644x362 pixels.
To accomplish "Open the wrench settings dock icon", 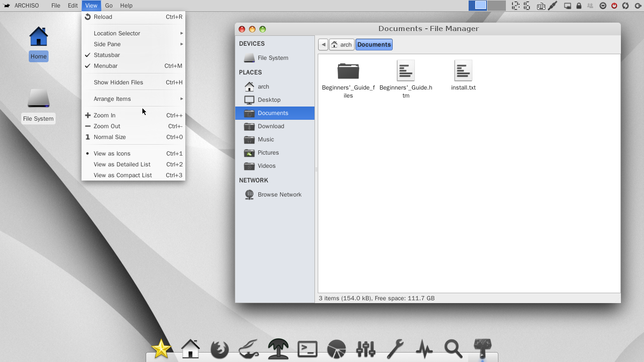I will (x=395, y=349).
